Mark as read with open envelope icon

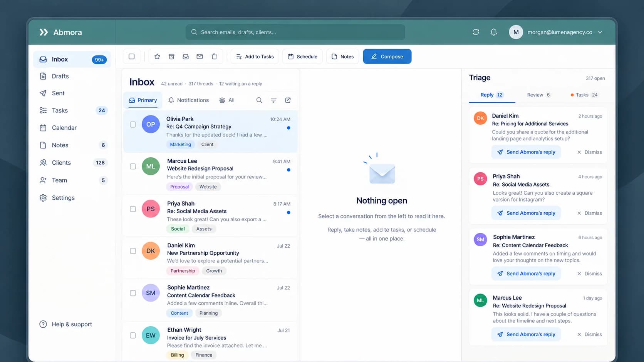[186, 57]
